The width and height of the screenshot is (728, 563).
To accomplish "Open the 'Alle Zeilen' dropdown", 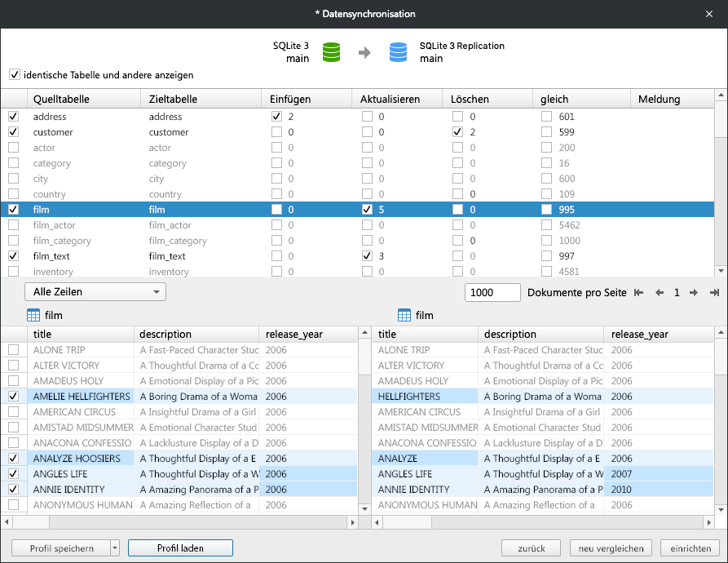I will tap(95, 291).
